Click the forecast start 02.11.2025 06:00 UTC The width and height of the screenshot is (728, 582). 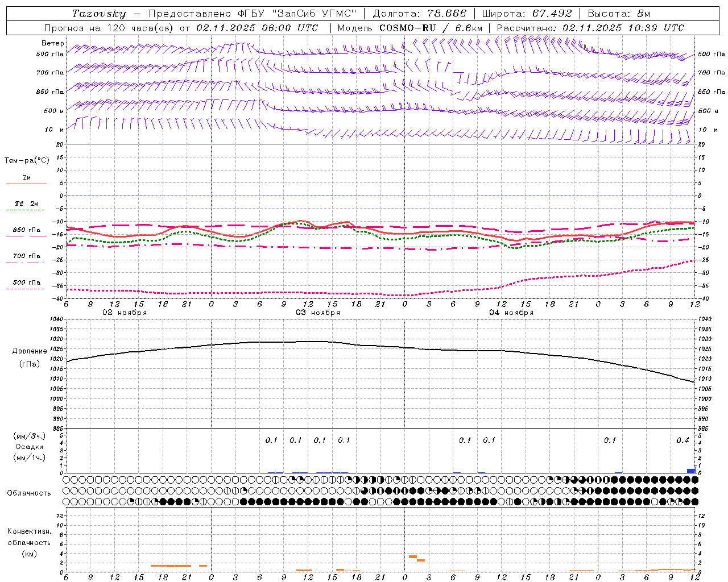(258, 28)
